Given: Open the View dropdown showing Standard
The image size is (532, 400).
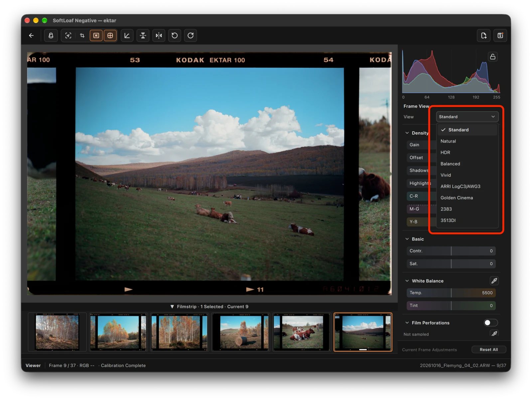Looking at the screenshot, I should point(467,117).
